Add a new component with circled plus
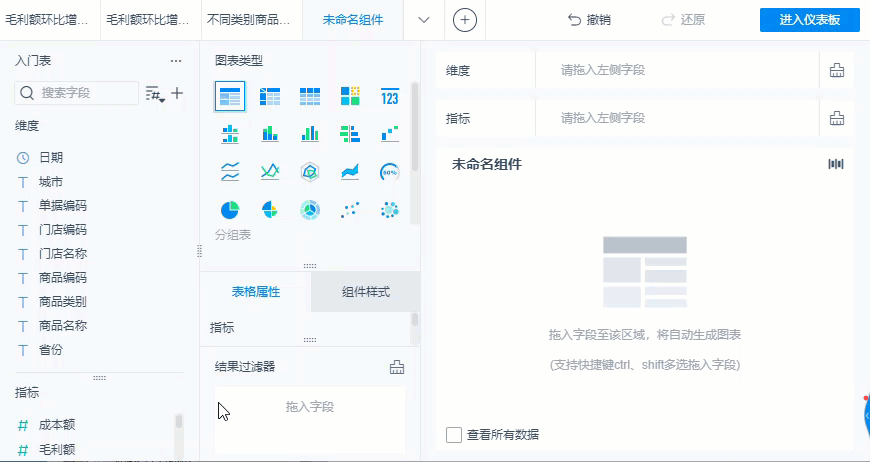 click(465, 21)
